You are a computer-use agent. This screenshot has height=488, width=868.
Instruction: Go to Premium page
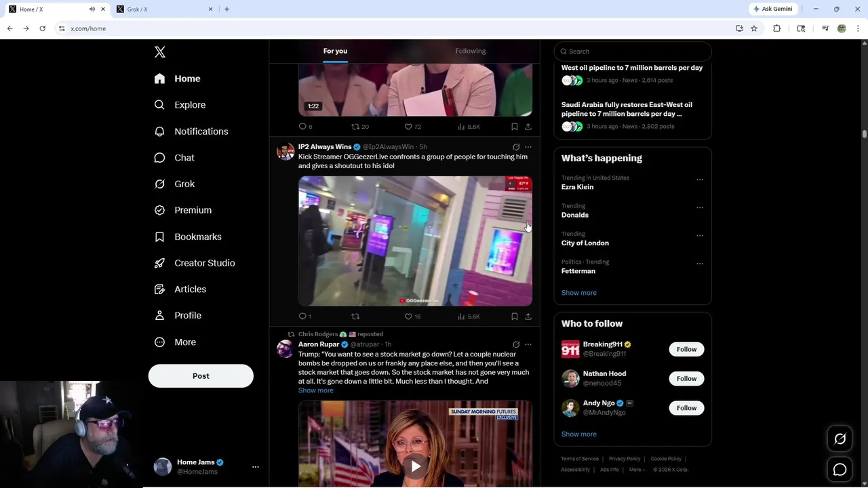click(x=183, y=210)
